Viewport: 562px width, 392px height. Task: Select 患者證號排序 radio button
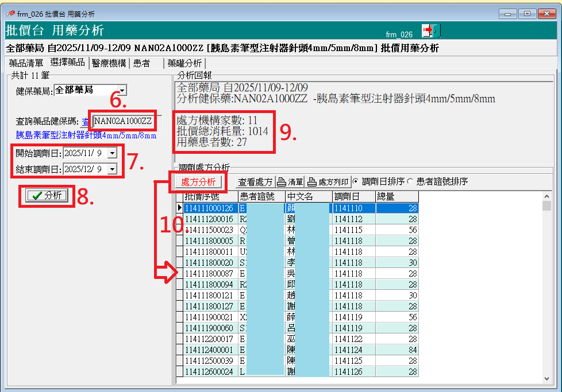point(410,181)
